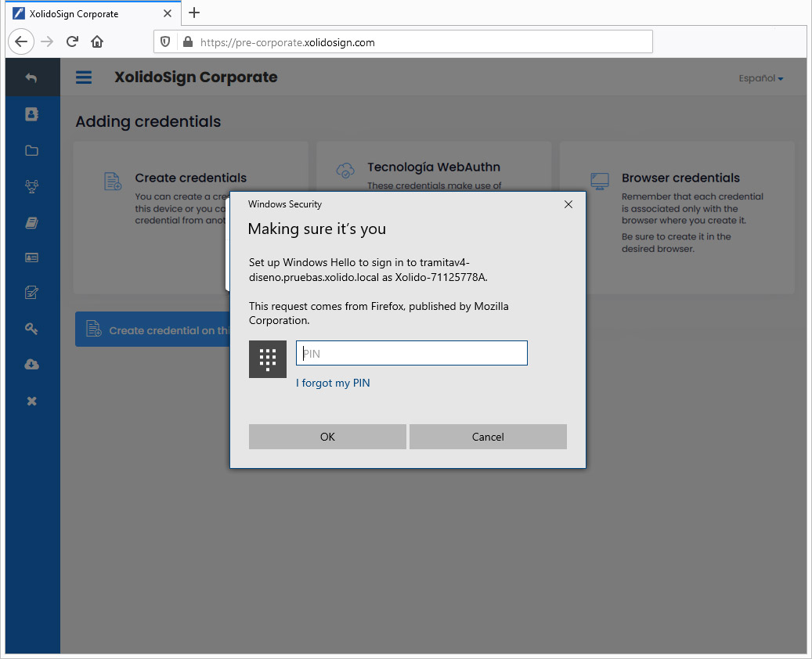812x659 pixels.
Task: Open the sidebar book icon
Action: tap(31, 223)
